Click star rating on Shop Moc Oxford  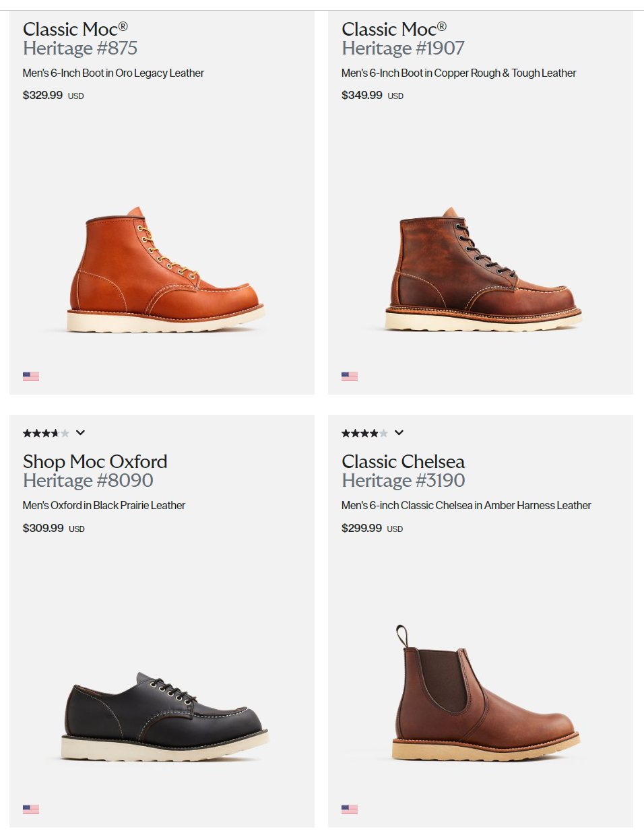[x=46, y=433]
